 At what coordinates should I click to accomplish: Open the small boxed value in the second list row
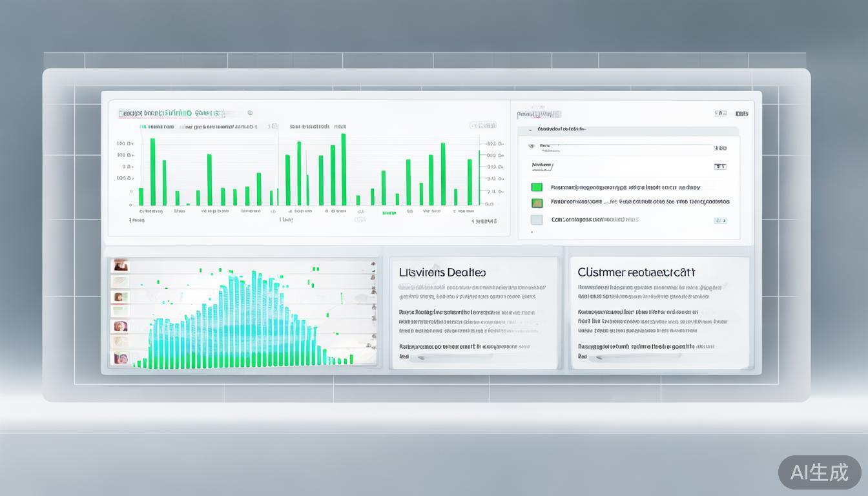coord(719,167)
